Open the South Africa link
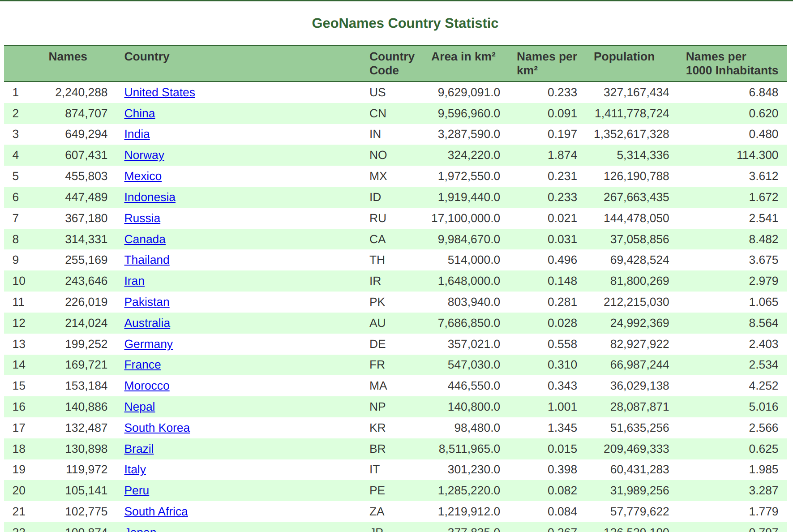Screen dimensions: 793x532 point(156,511)
